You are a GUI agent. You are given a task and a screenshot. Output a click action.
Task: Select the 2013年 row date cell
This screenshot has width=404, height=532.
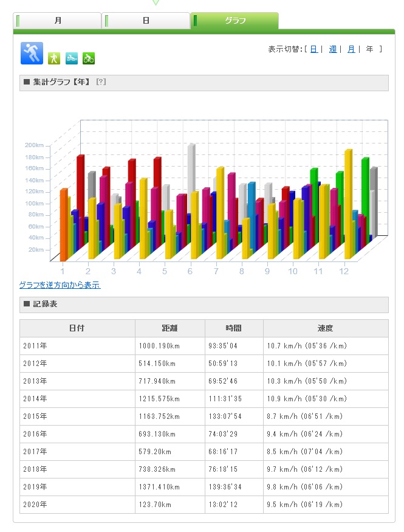click(x=77, y=381)
